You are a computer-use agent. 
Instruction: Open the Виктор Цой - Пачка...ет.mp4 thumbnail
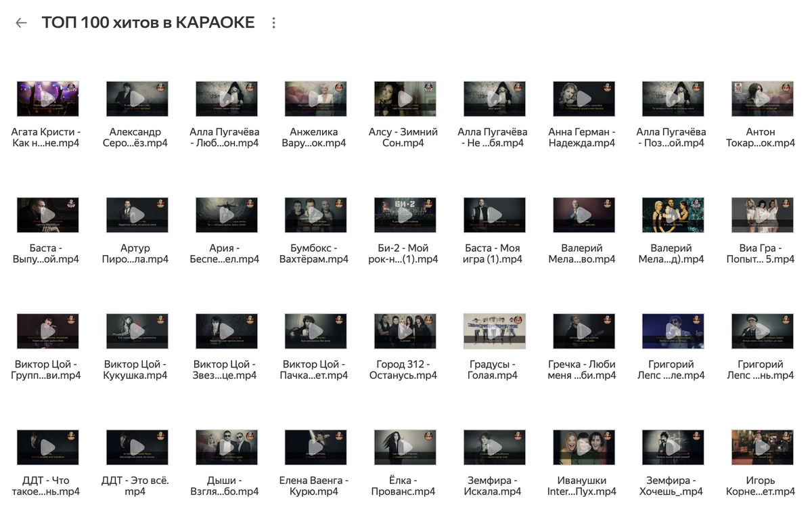click(315, 331)
